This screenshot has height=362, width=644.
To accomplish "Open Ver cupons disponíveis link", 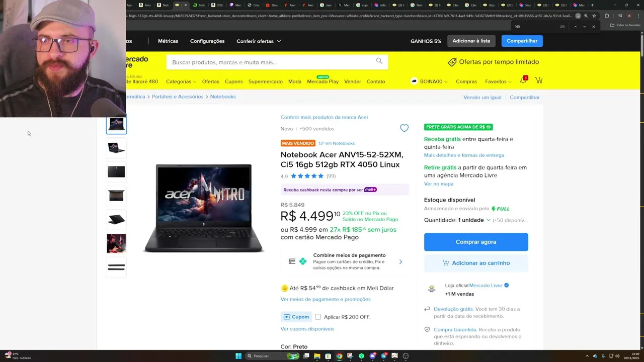I will click(307, 329).
